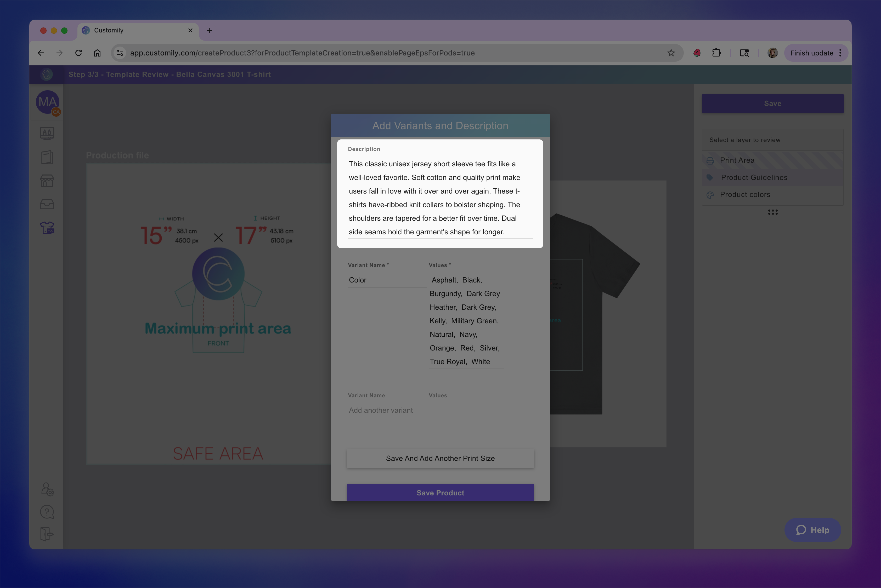Open the Help chat widget
881x588 pixels.
tap(812, 530)
